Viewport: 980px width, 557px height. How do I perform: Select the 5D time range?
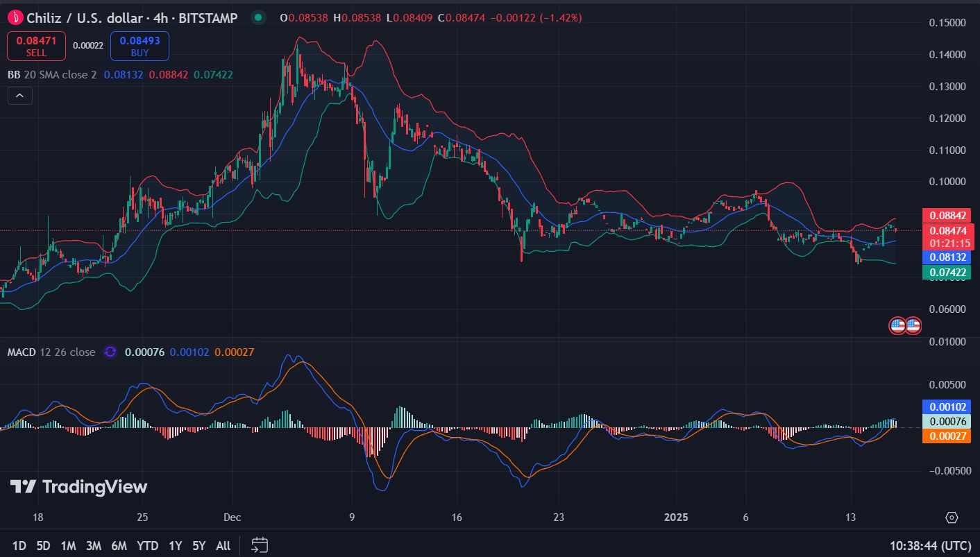point(43,546)
